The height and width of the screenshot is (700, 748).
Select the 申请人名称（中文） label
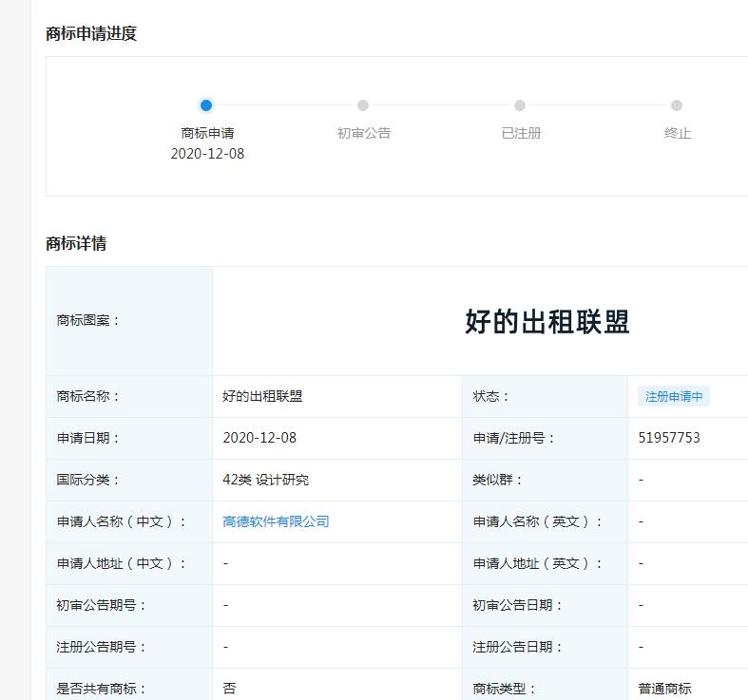click(122, 521)
